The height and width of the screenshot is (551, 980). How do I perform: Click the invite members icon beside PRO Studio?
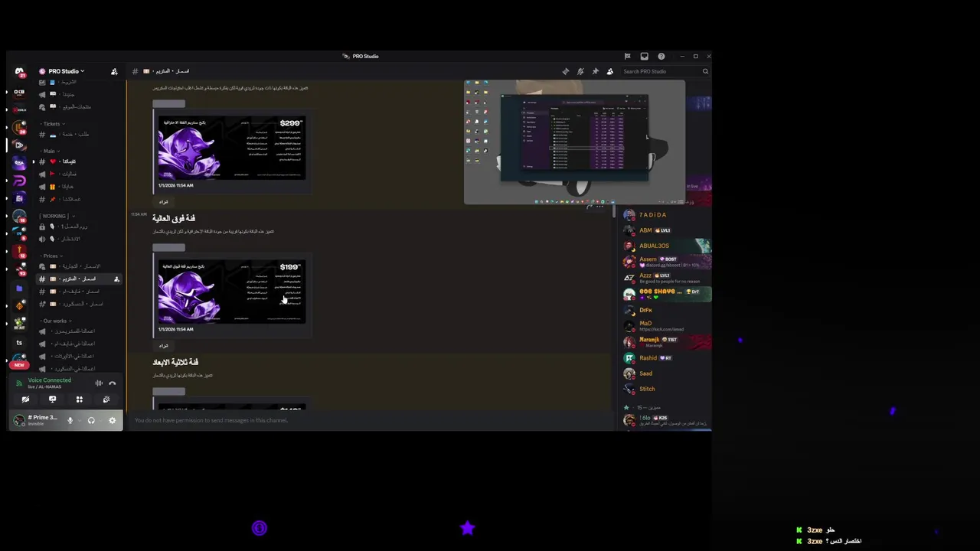pos(114,71)
